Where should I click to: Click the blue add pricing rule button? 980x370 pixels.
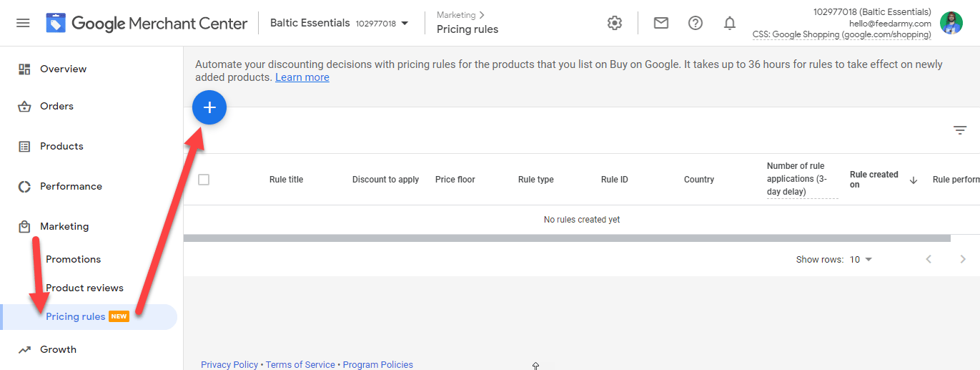[209, 107]
